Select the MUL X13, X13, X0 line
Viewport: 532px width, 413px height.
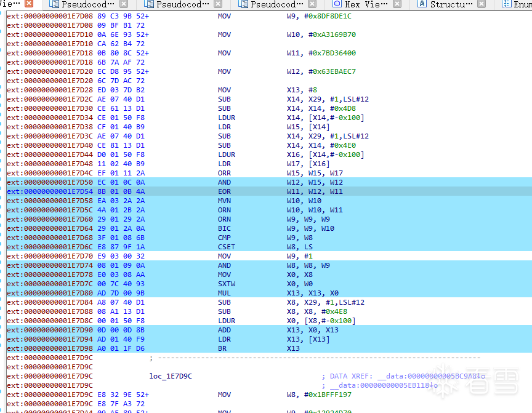pyautogui.click(x=269, y=293)
